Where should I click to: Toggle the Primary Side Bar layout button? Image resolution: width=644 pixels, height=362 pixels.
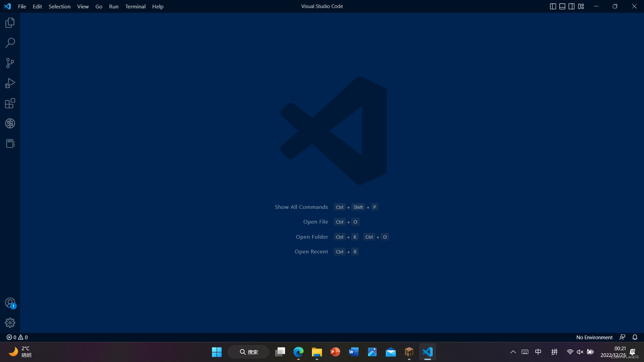click(553, 6)
